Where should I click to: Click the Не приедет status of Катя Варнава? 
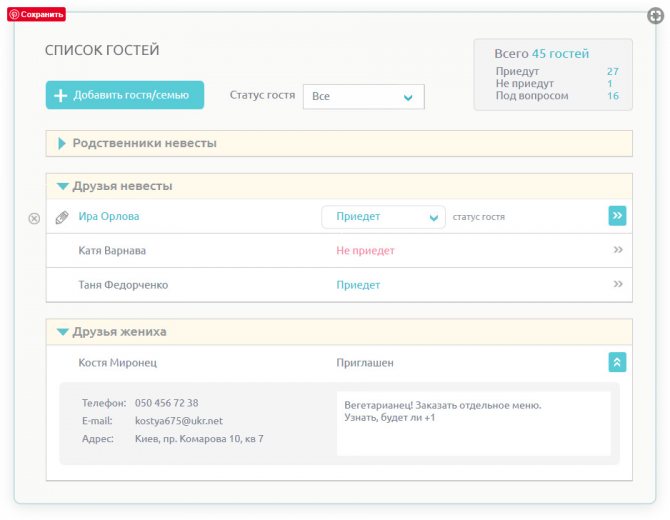point(365,251)
